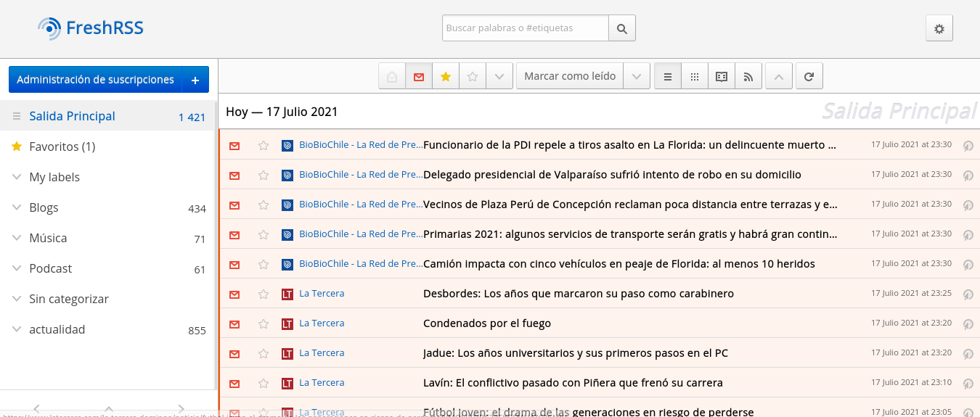
Task: Switch to normal list view
Action: coord(668,76)
